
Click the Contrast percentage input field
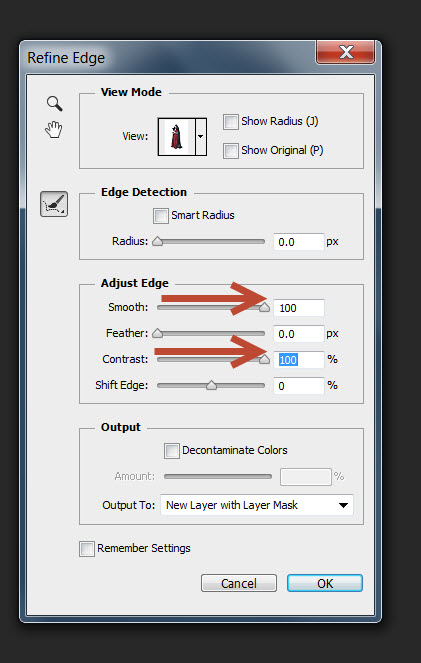[299, 359]
